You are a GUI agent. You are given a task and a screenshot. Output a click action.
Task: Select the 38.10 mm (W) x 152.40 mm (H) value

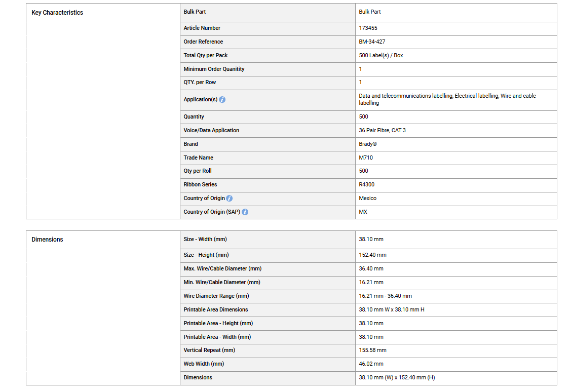pyautogui.click(x=397, y=377)
